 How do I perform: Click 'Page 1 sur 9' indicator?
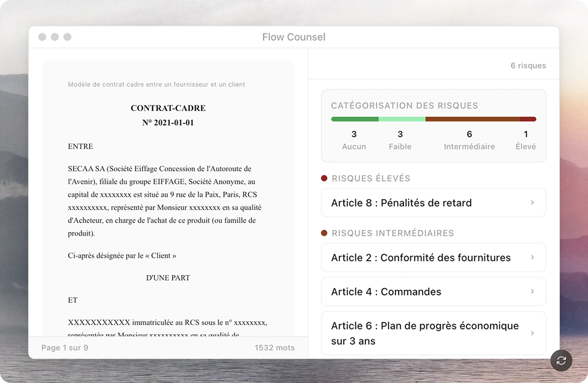65,348
